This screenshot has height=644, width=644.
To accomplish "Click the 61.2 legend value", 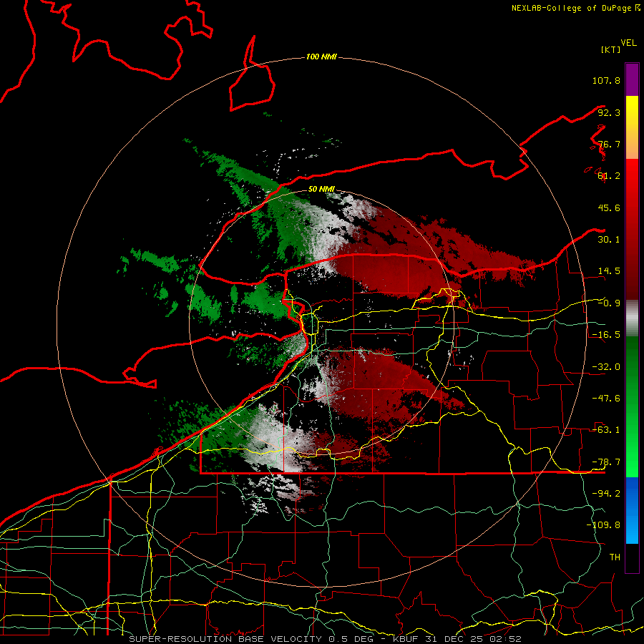I will click(609, 176).
